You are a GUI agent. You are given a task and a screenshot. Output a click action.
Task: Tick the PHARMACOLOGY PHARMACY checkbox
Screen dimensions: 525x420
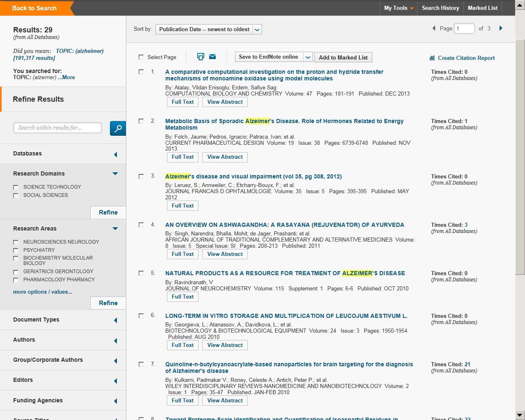tap(16, 280)
